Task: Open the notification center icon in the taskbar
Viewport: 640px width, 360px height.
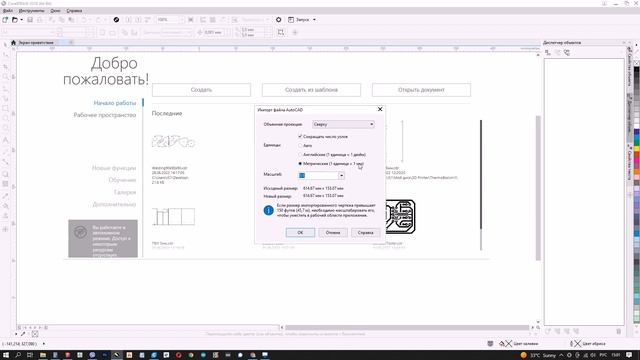Action: click(x=629, y=355)
